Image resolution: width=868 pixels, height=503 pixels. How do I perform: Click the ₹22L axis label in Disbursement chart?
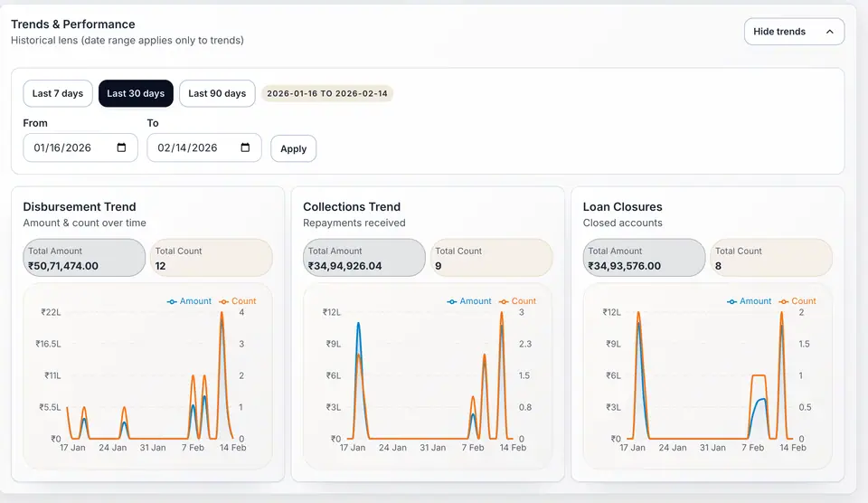[x=51, y=312]
